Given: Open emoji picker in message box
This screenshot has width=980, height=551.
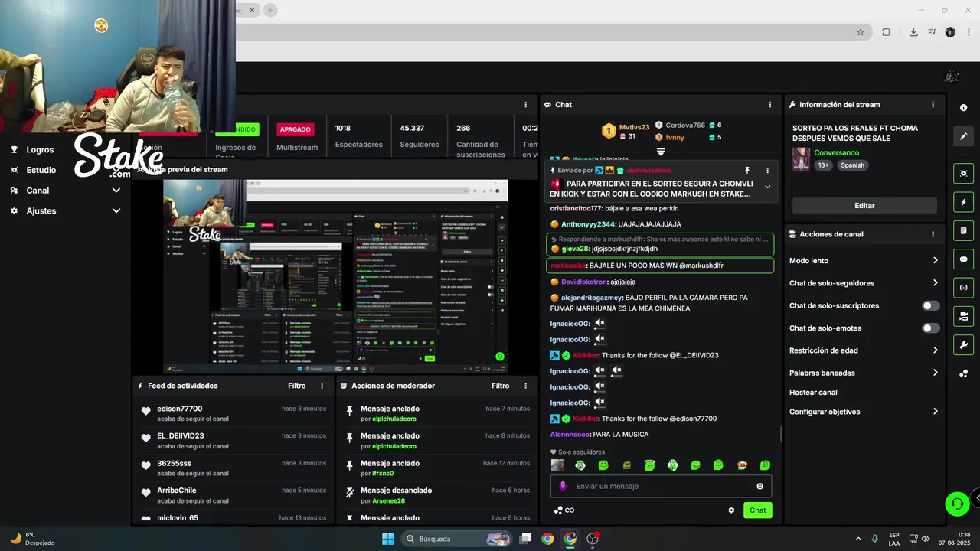Looking at the screenshot, I should point(759,486).
